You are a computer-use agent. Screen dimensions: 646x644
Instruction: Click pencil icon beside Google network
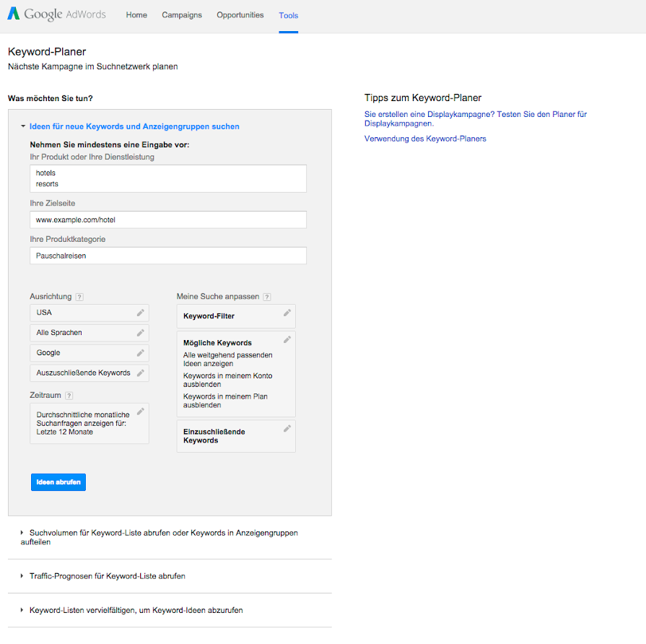click(141, 353)
